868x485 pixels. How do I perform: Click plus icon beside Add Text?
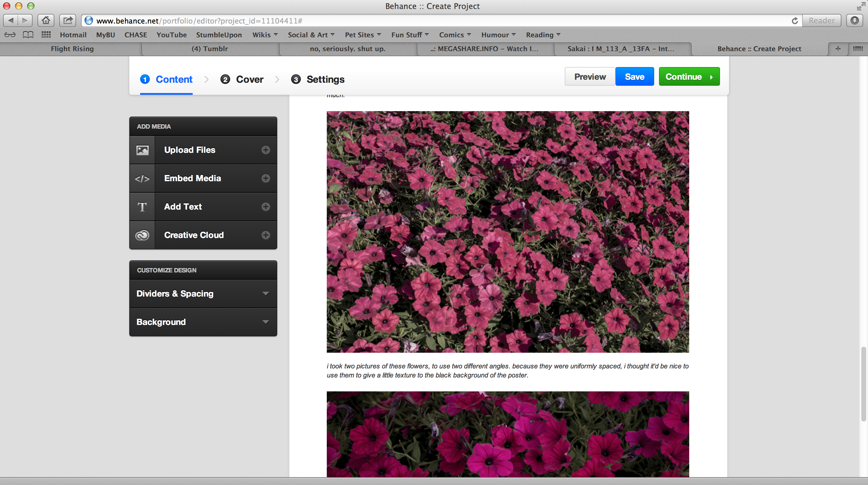(x=265, y=207)
